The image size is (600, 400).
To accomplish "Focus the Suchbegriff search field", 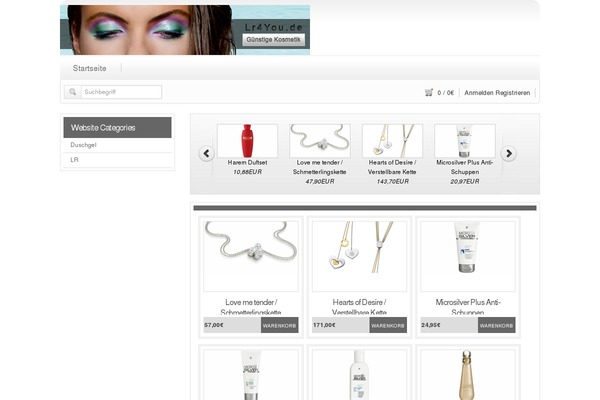I will (x=121, y=92).
